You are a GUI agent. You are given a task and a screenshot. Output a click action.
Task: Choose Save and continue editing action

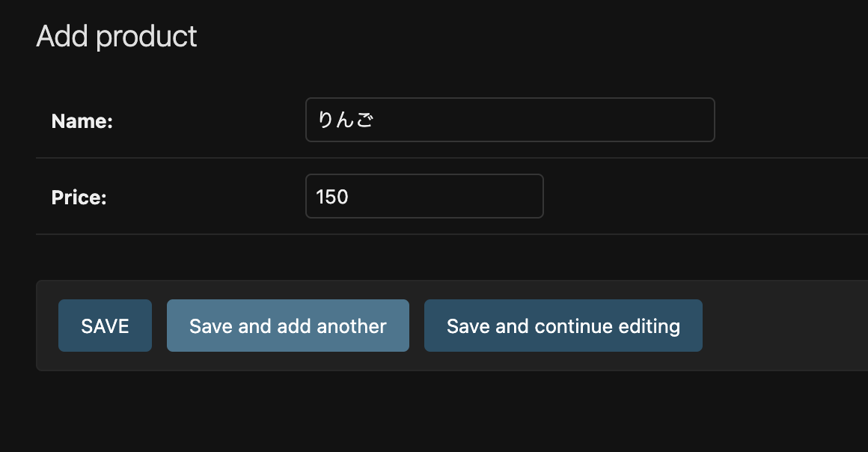(x=563, y=326)
